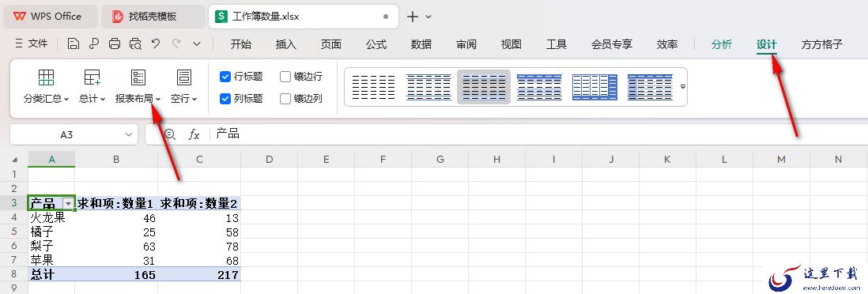Expand the quick access toolbar chevron
The image size is (868, 294).
(197, 43)
